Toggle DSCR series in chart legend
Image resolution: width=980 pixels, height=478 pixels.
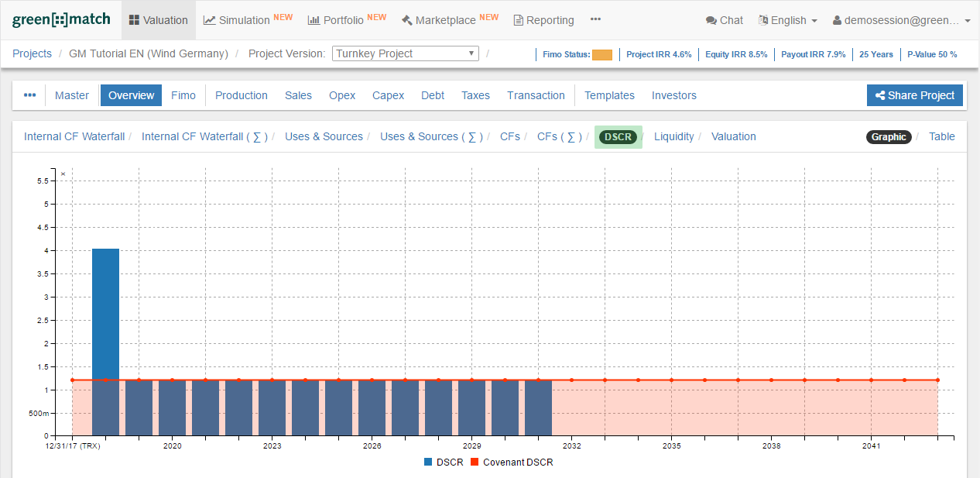[x=444, y=463]
